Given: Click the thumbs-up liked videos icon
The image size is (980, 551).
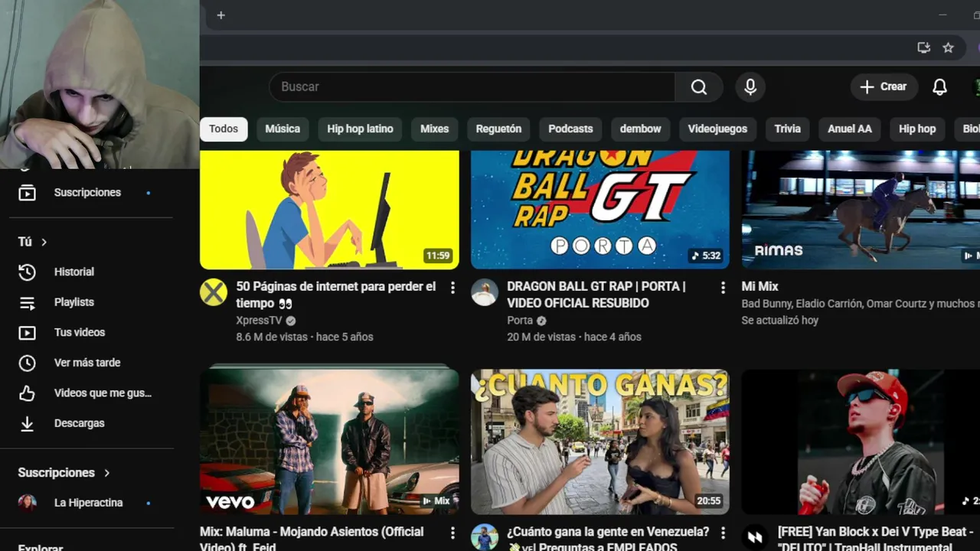Looking at the screenshot, I should coord(27,393).
